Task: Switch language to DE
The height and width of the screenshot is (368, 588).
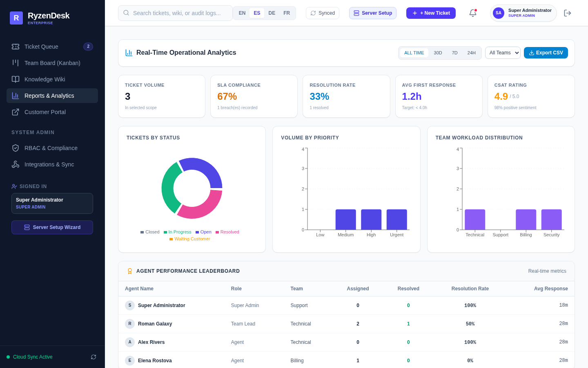Action: coord(272,13)
